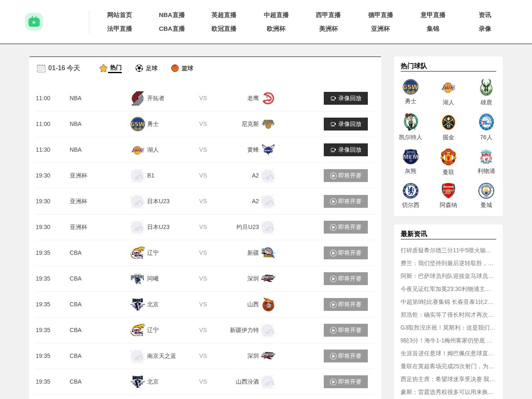Image resolution: width=532 pixels, height=399 pixels.
Task: Click the Warriors team logo in hot teams
Action: (x=410, y=87)
